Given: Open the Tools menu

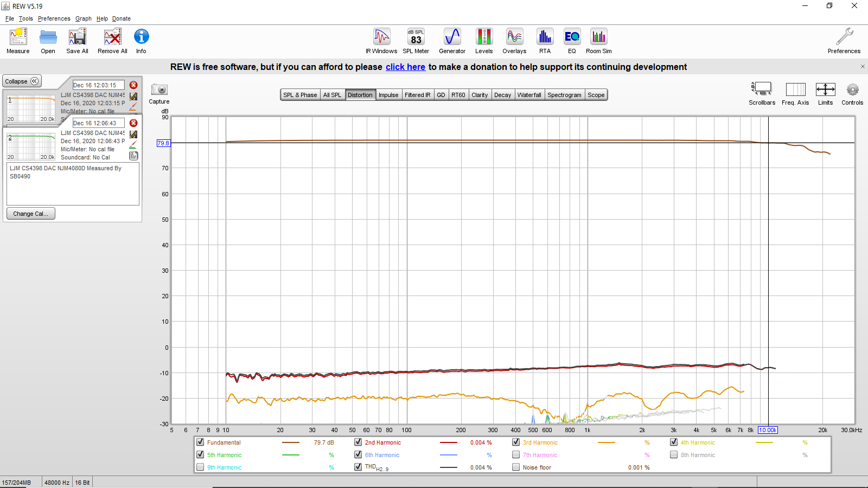Looking at the screenshot, I should pyautogui.click(x=26, y=18).
